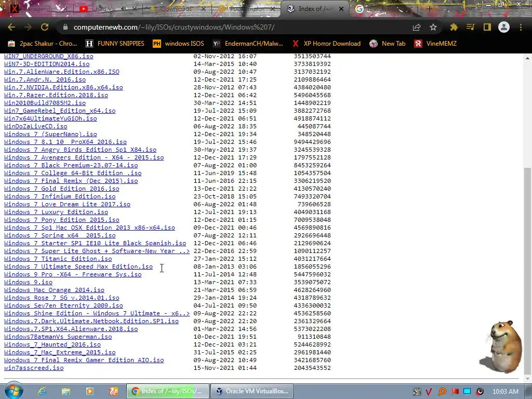Download WinDoZaLiveCD.iso
The image size is (532, 399).
tap(36, 126)
